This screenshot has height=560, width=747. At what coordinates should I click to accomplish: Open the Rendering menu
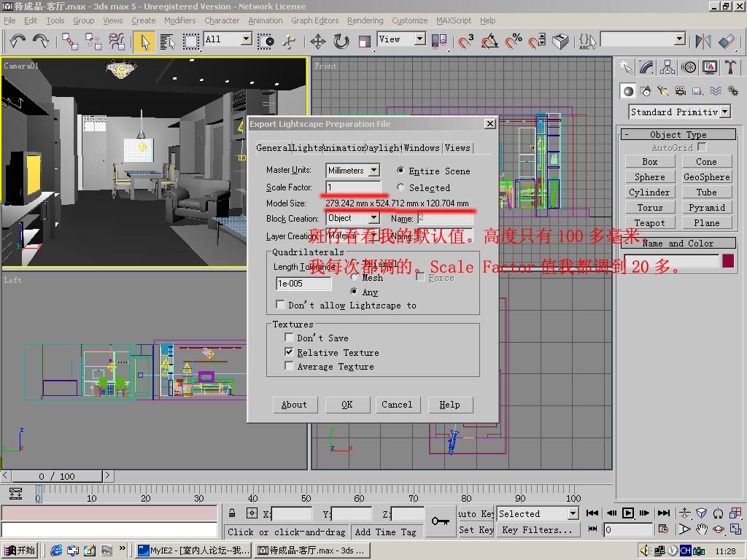[365, 20]
